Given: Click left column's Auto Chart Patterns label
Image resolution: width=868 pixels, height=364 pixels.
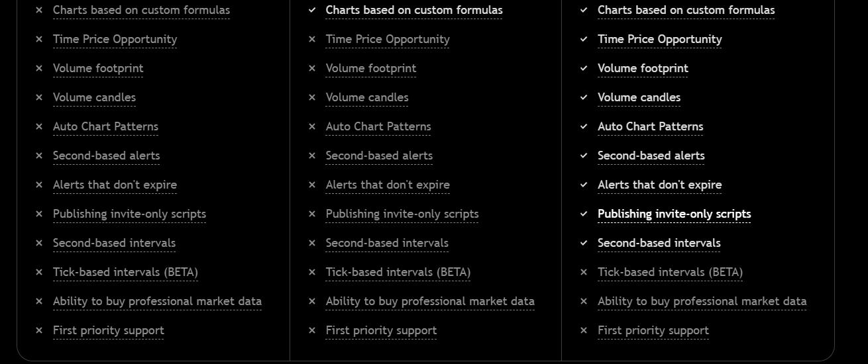Looking at the screenshot, I should [x=105, y=126].
